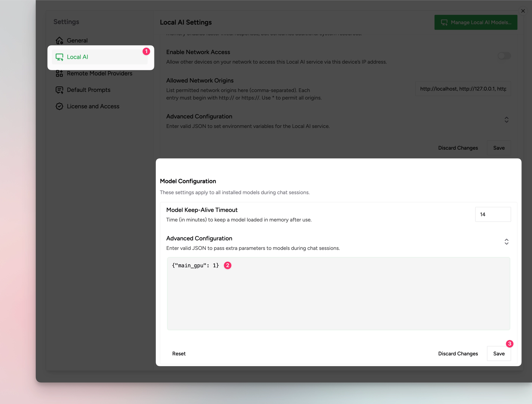Close the settings dialog with the X icon
Image resolution: width=532 pixels, height=404 pixels.
pyautogui.click(x=523, y=11)
